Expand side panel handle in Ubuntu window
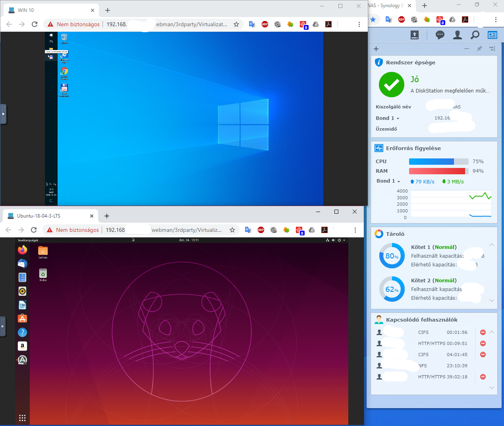Image resolution: width=504 pixels, height=426 pixels. (3, 326)
